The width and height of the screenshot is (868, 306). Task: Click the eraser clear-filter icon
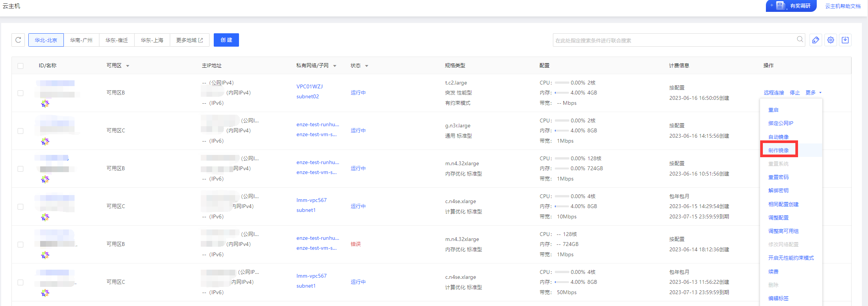tap(816, 40)
